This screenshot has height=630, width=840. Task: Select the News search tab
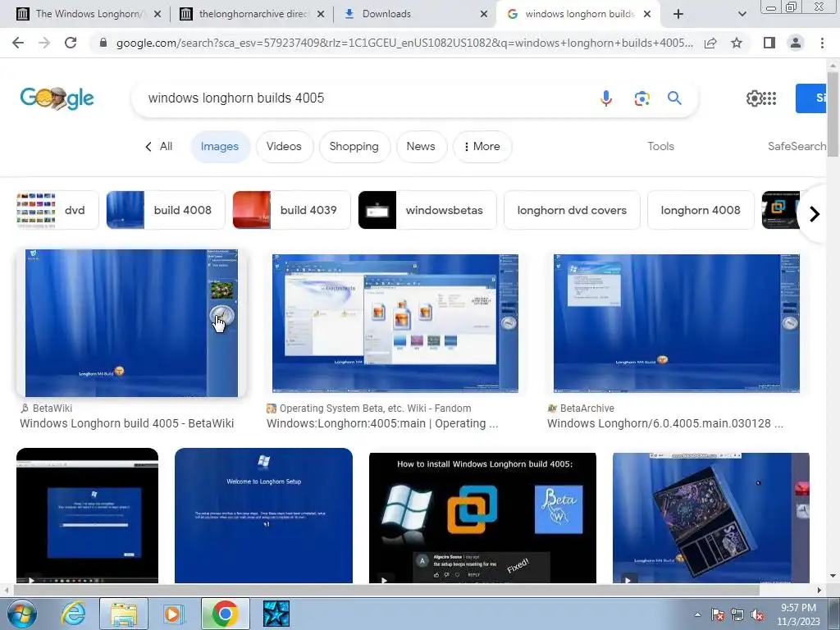click(421, 146)
